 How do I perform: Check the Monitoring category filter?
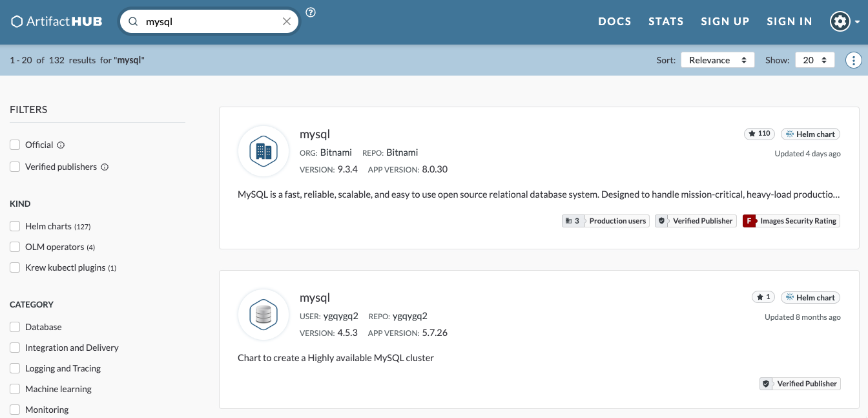(x=15, y=410)
